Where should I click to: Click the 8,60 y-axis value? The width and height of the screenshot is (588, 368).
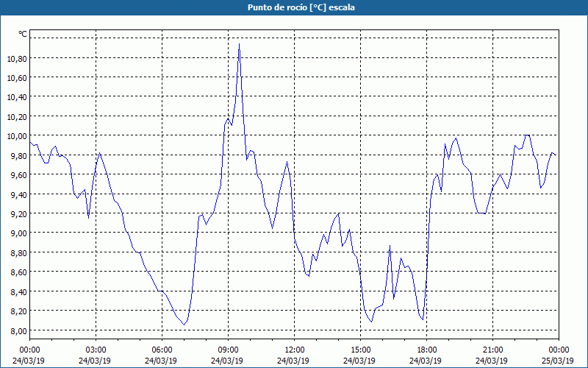click(19, 272)
